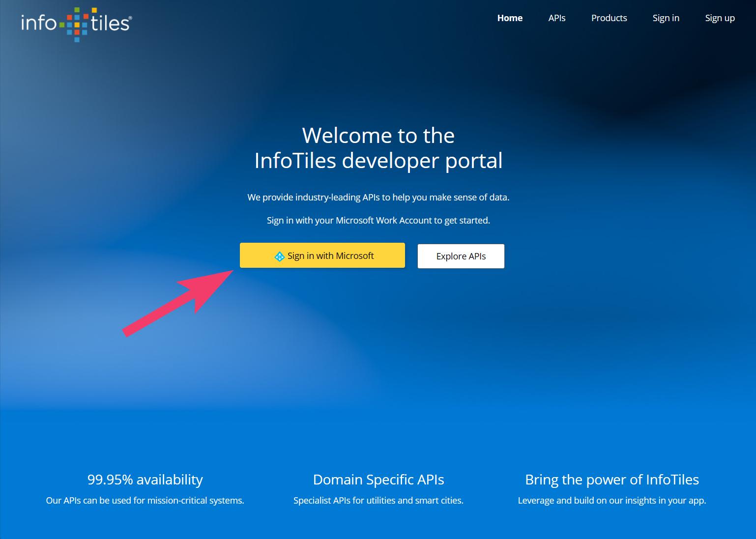Open the Products menu item
Screen dimensions: 756x539
(609, 18)
